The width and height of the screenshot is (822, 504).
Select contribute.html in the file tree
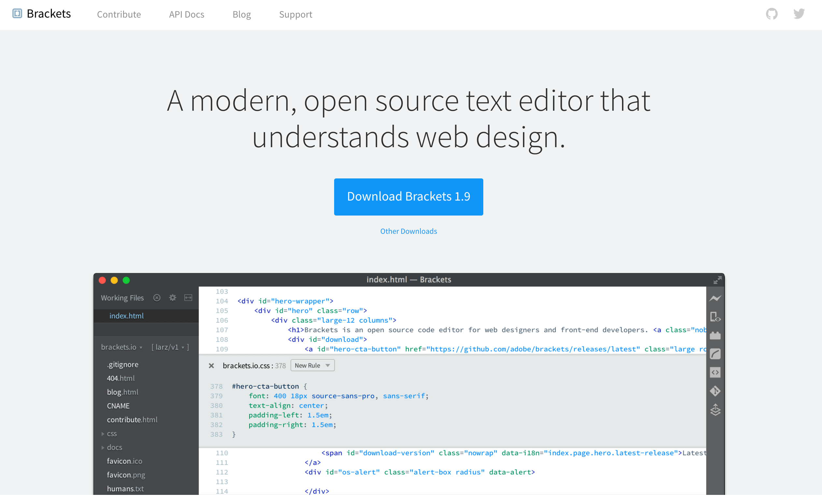(x=132, y=420)
